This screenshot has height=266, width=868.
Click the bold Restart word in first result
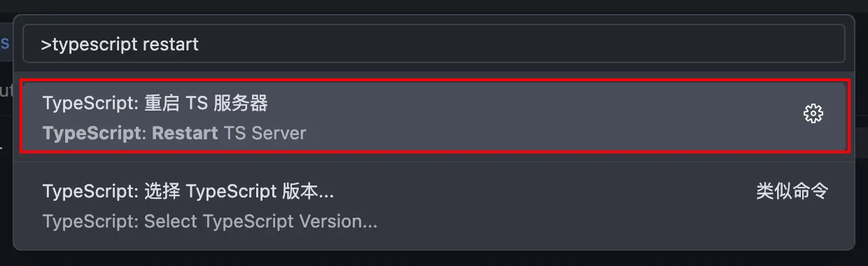[x=185, y=133]
